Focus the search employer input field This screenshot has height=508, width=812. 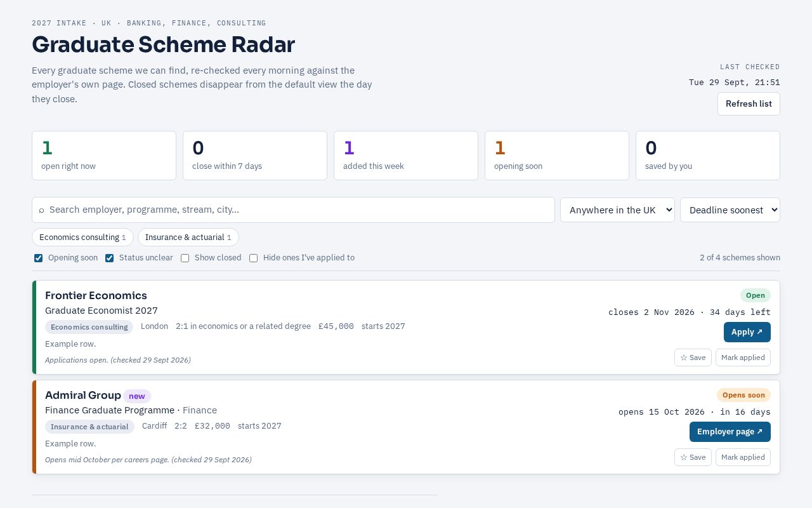pos(293,210)
